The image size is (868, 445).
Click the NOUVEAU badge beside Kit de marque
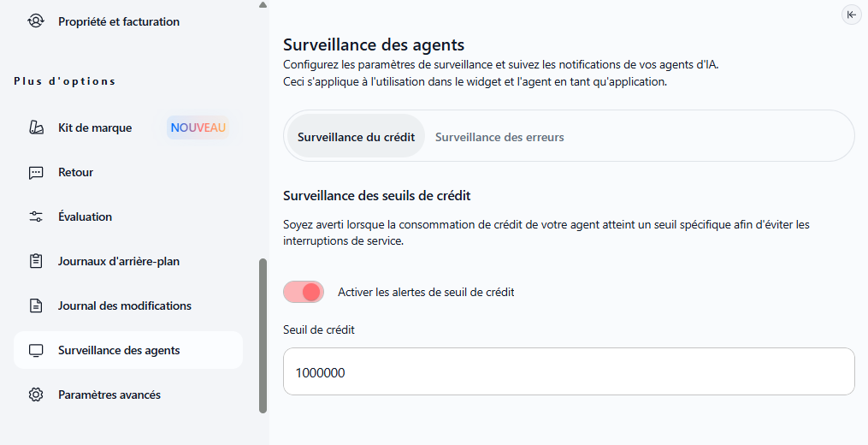click(198, 128)
